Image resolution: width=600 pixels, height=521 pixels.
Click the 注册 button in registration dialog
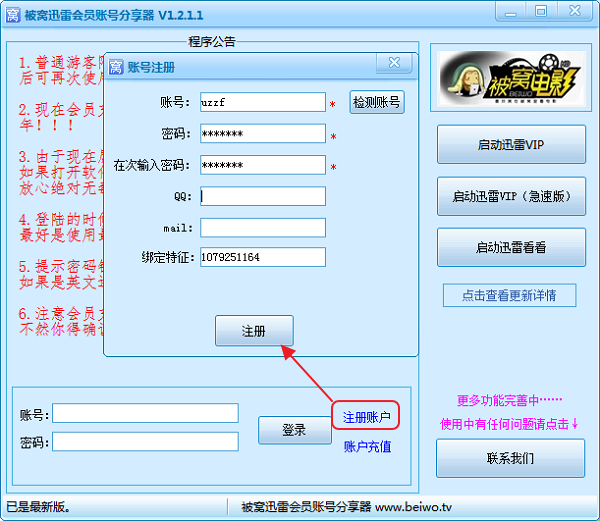click(254, 331)
